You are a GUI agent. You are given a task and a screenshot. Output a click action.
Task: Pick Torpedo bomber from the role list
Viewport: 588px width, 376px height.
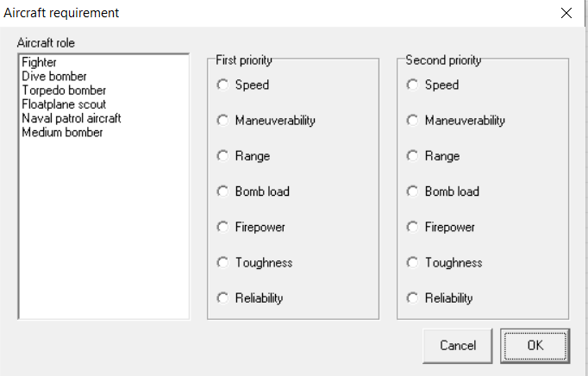[64, 90]
